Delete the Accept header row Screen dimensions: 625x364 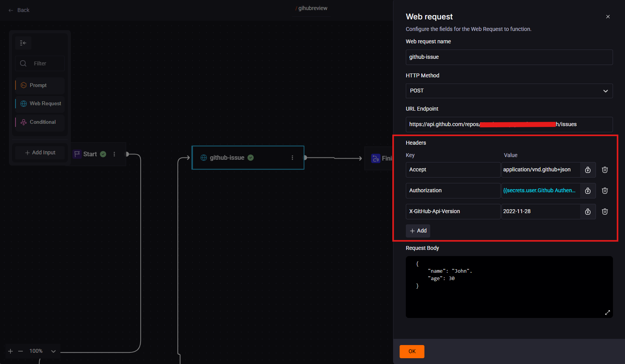click(604, 169)
